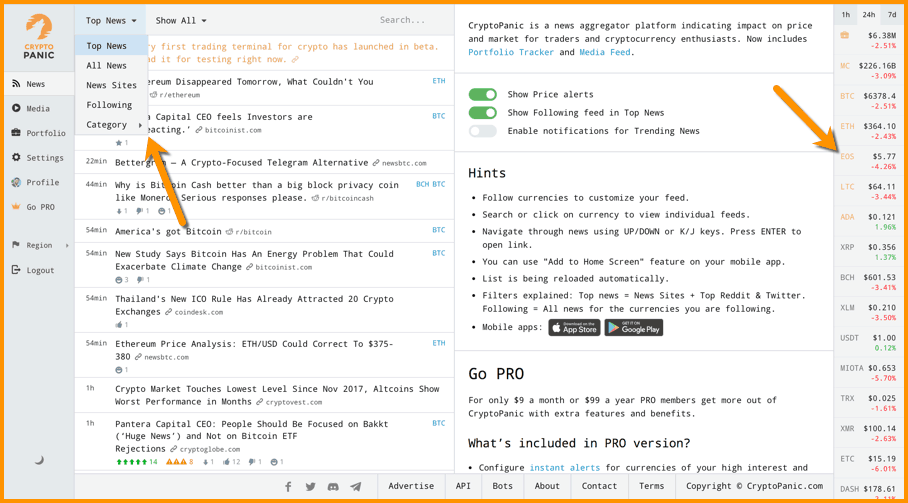Image resolution: width=908 pixels, height=503 pixels.
Task: Click BCH tag on Bitcoin Cash post
Action: click(x=422, y=184)
